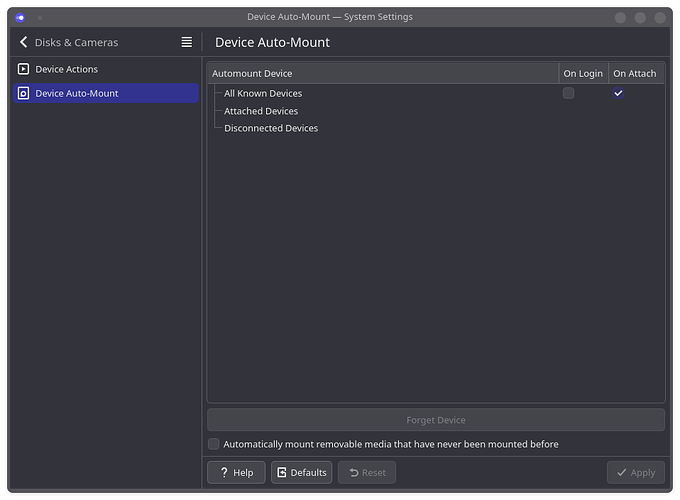Viewport: 680px width, 500px height.
Task: Uncheck On Attach for All Known Devices
Action: 618,93
